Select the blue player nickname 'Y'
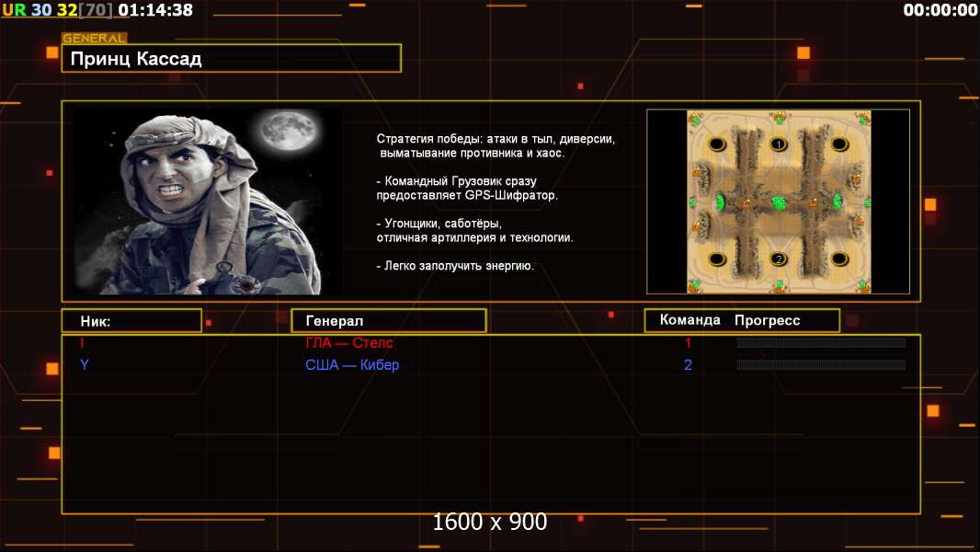 click(85, 364)
